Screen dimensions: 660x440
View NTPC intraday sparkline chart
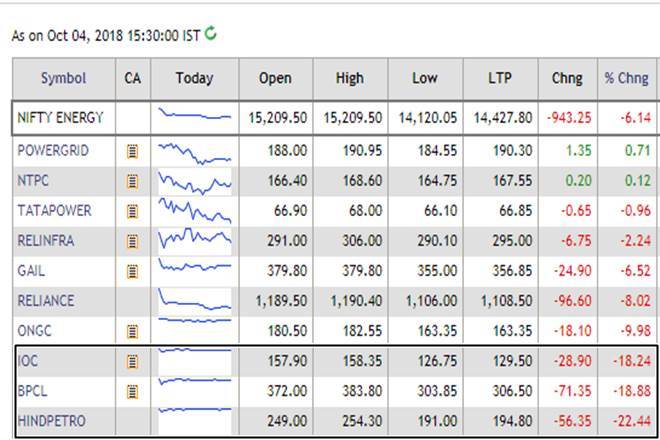click(194, 183)
